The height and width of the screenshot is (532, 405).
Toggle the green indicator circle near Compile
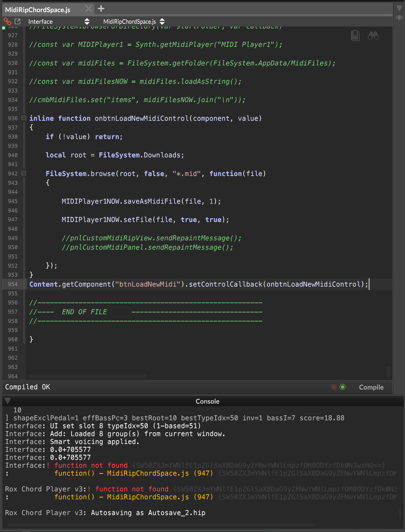pos(343,387)
